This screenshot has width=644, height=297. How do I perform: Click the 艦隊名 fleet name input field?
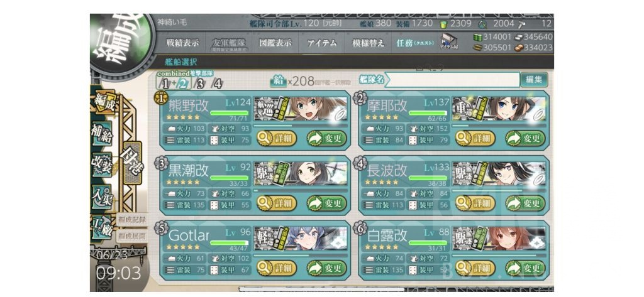[452, 80]
